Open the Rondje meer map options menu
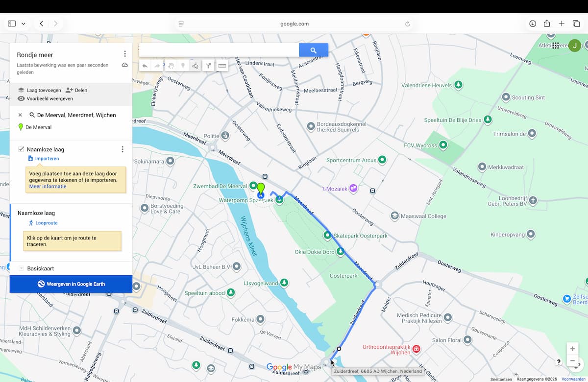 pos(125,54)
